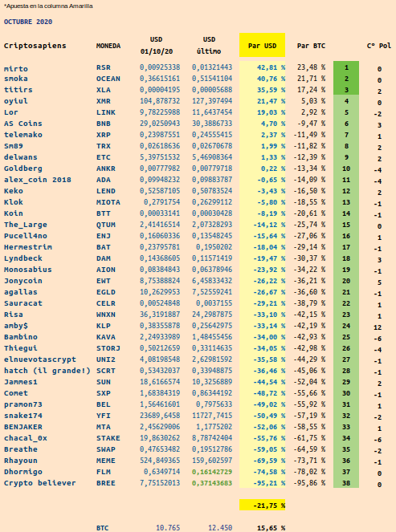Select the YFI coin cell
Image resolution: width=396 pixels, height=532 pixels.
tap(104, 416)
